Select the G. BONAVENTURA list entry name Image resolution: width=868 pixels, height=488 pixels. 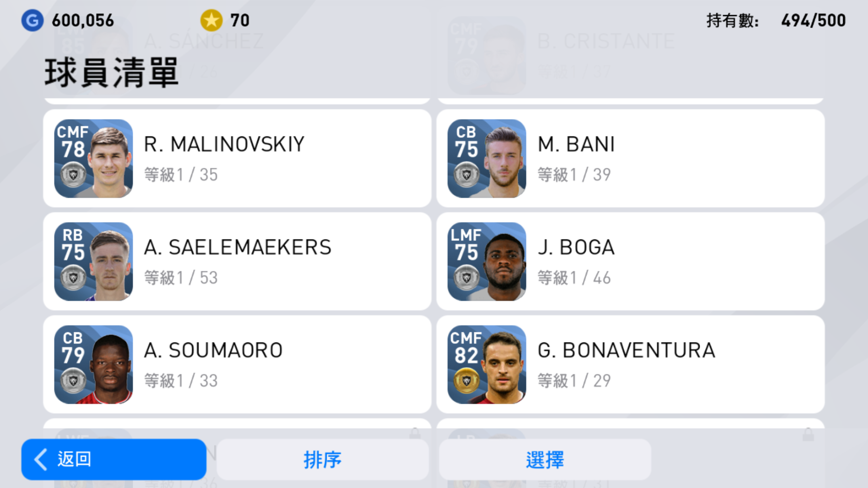click(x=627, y=350)
